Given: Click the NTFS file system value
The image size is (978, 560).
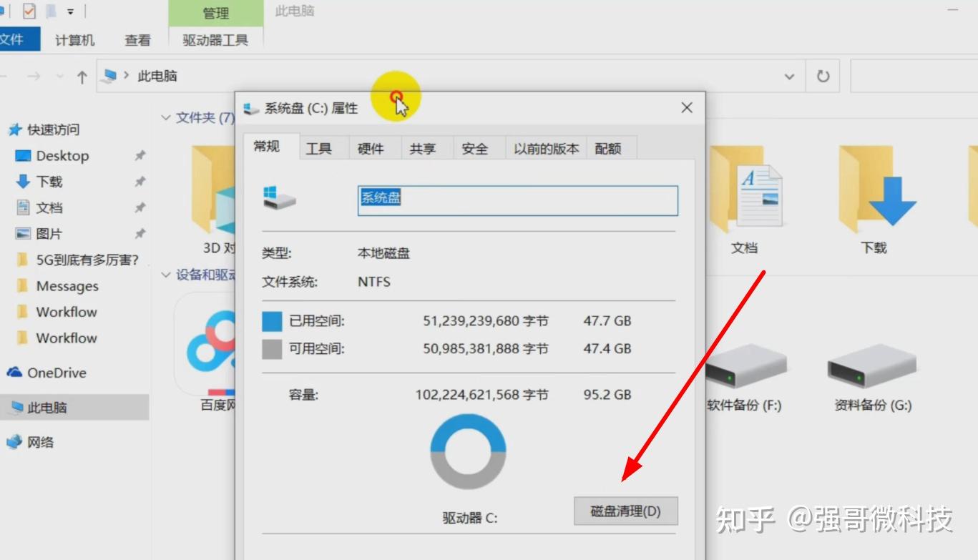Looking at the screenshot, I should [374, 282].
